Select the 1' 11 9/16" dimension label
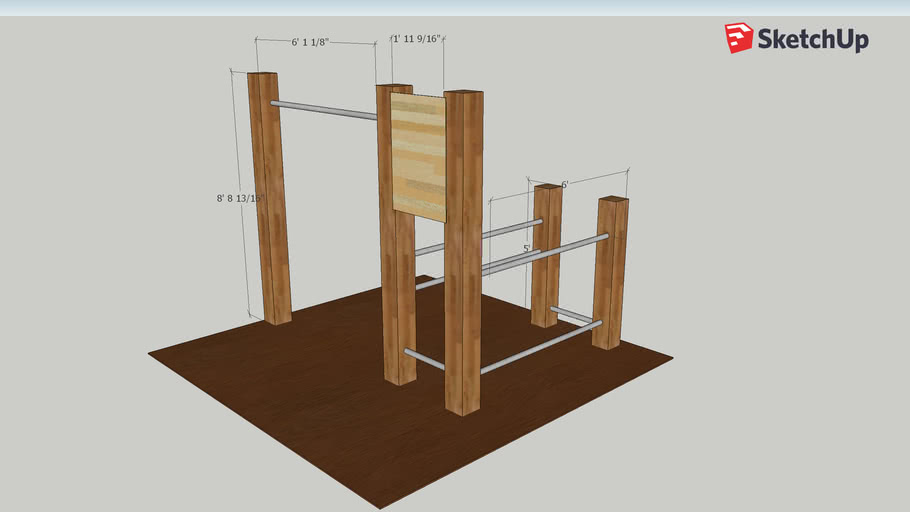The height and width of the screenshot is (512, 910). point(416,39)
